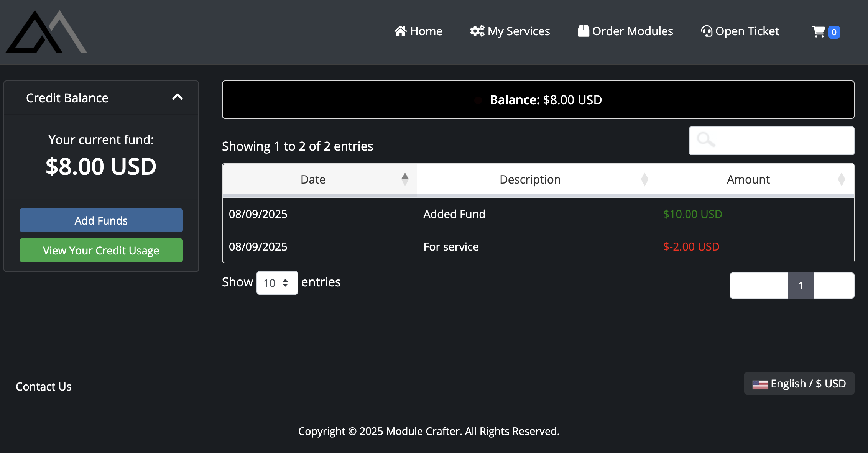Click the Module Crafter copyright text
The width and height of the screenshot is (868, 453).
(429, 431)
